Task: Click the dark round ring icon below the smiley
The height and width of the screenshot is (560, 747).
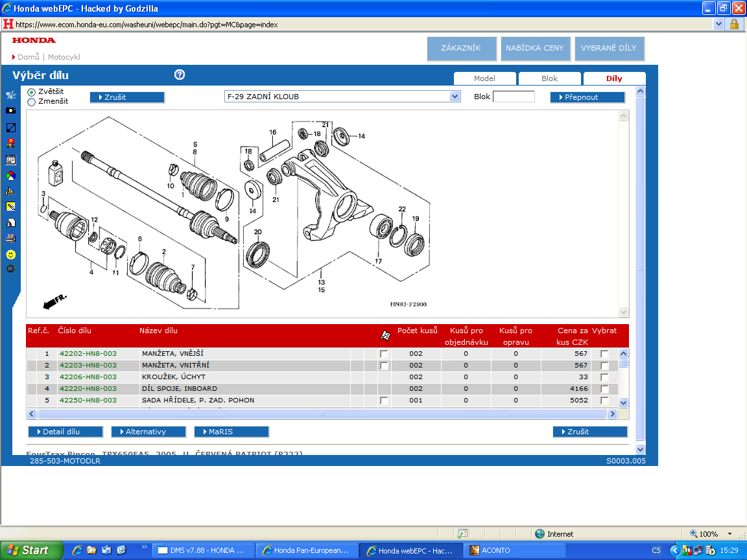Action: [10, 268]
